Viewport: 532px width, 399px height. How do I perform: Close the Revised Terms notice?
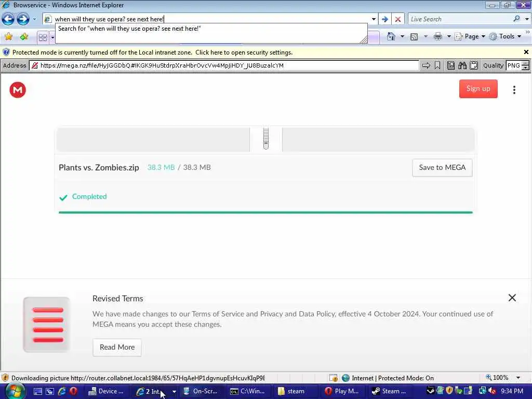pos(512,298)
